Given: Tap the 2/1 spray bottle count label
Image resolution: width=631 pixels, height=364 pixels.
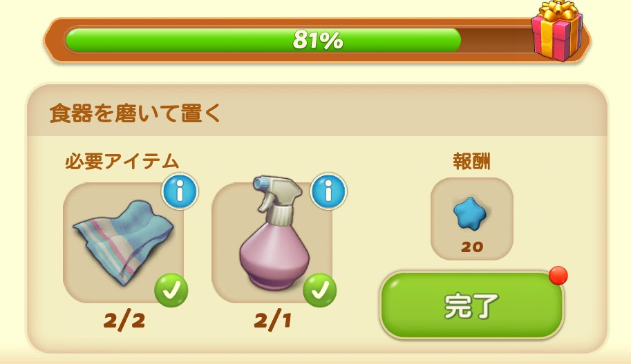Looking at the screenshot, I should click(272, 321).
